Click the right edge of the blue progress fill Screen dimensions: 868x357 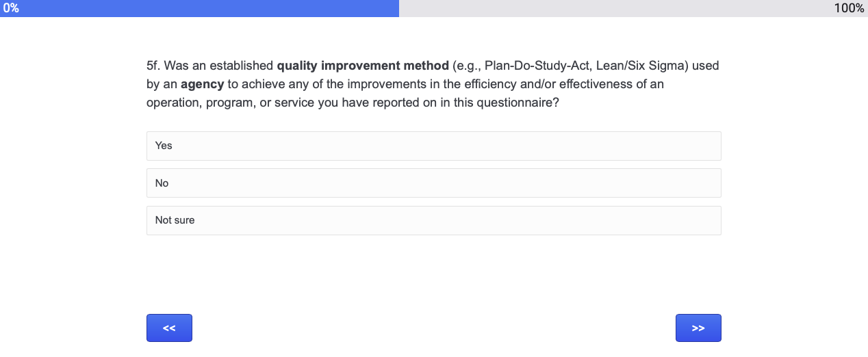click(x=396, y=8)
